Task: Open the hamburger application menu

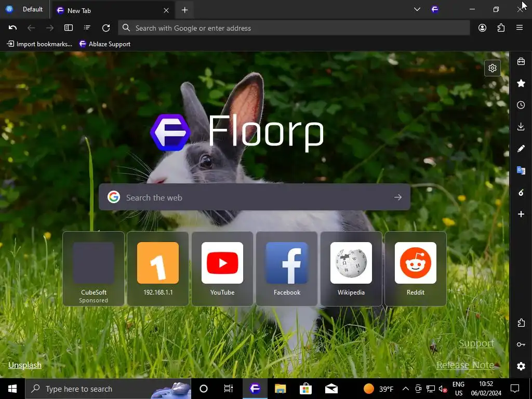Action: point(520,28)
